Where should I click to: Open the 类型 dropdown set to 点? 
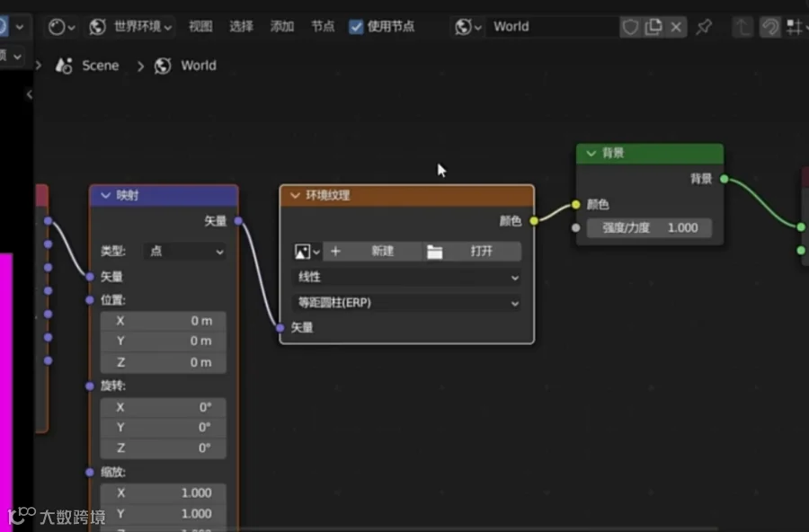tap(184, 252)
